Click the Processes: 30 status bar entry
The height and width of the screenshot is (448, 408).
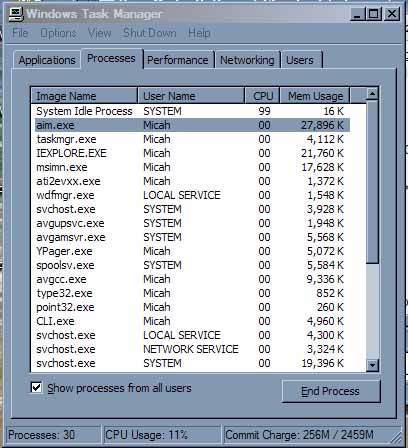point(53,435)
